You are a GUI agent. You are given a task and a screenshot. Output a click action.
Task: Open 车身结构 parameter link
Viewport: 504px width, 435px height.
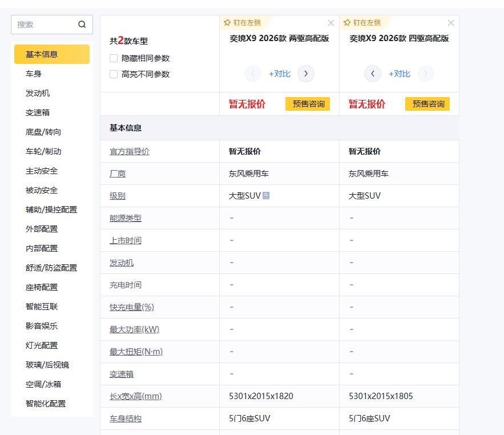pos(126,418)
